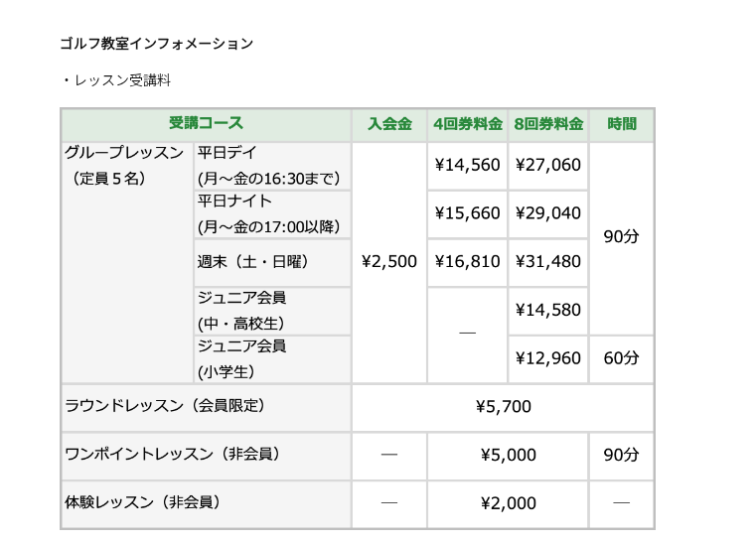Click the 60分 duration cell
Image resolution: width=756 pixels, height=544 pixels.
pos(622,358)
